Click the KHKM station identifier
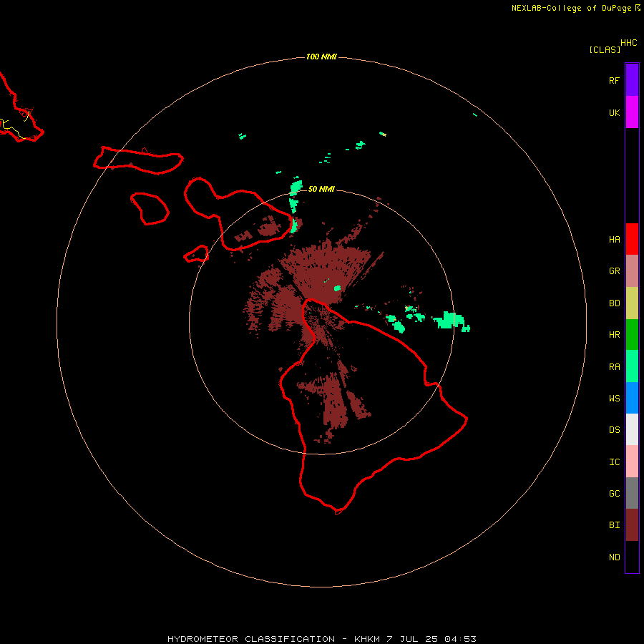This screenshot has width=644, height=644. click(x=367, y=639)
